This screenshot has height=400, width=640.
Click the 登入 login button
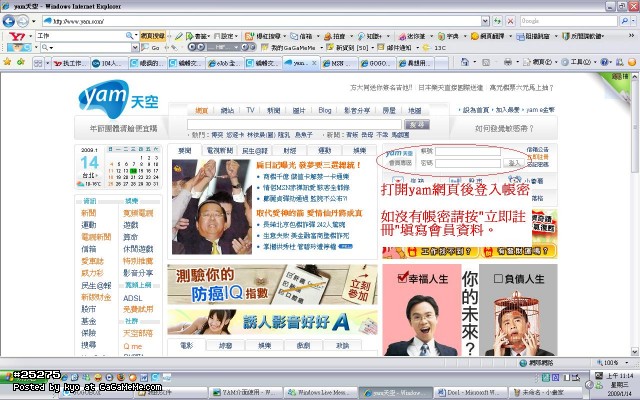click(x=513, y=163)
